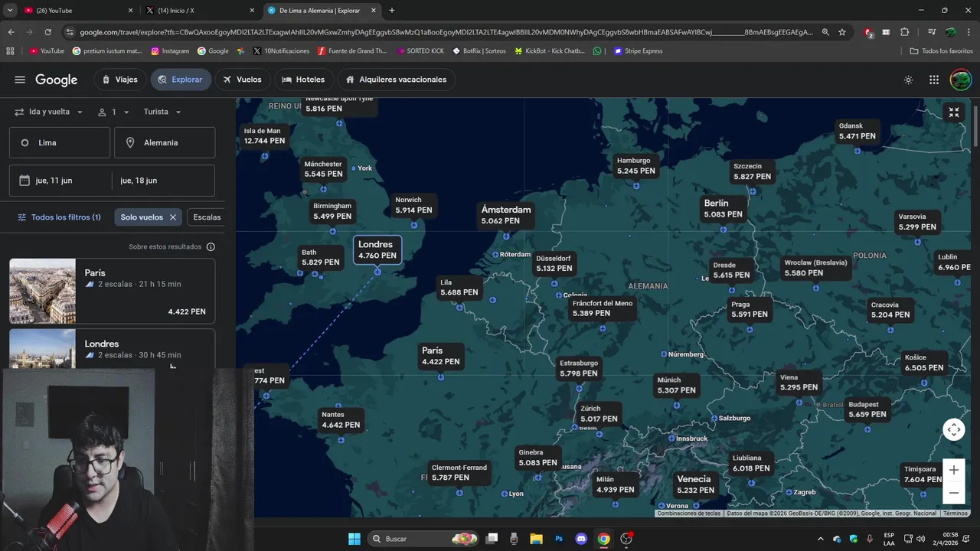This screenshot has width=980, height=551.
Task: Exit fullscreen map view
Action: pos(954,112)
